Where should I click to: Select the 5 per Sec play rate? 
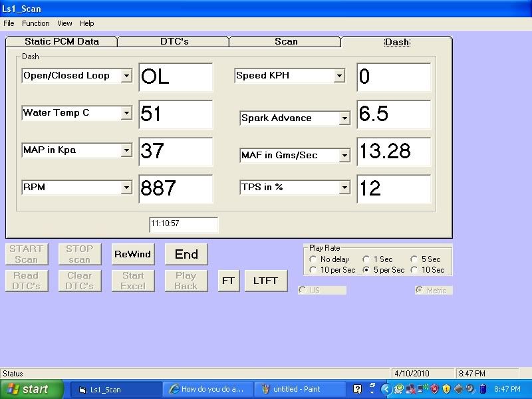(x=366, y=270)
